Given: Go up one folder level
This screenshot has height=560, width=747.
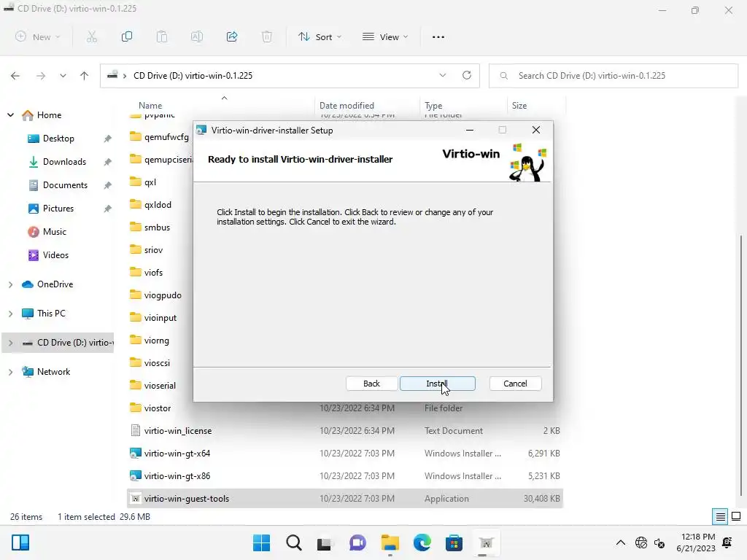Looking at the screenshot, I should coord(85,76).
